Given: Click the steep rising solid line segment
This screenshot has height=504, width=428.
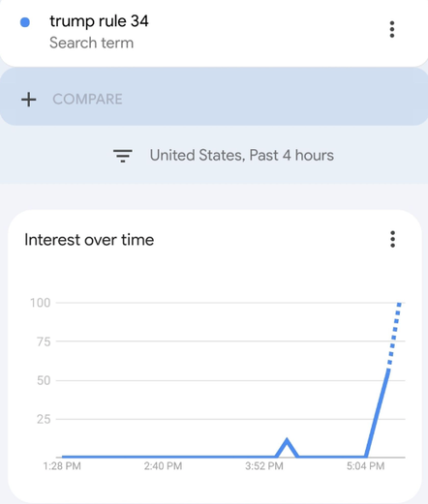Looking at the screenshot, I should [x=378, y=413].
